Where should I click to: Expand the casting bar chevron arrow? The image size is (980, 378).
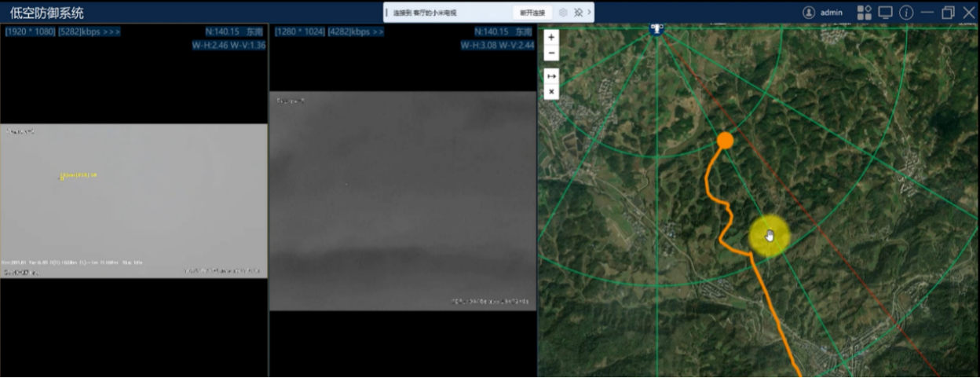(589, 13)
